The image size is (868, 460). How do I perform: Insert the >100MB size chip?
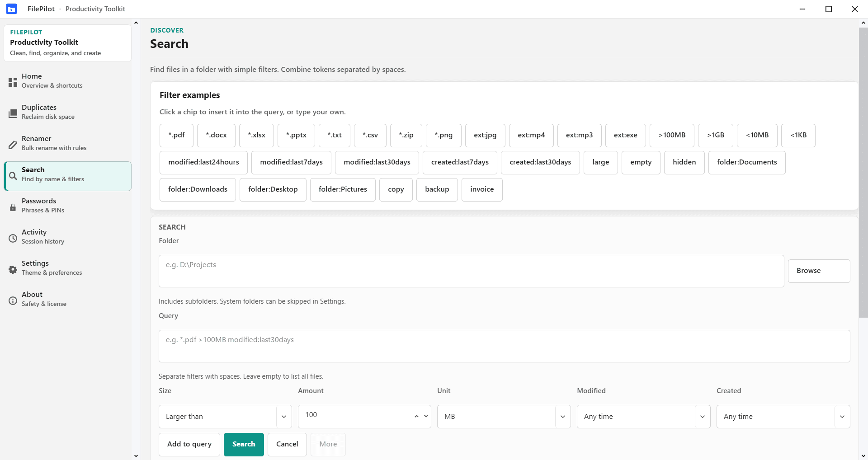[672, 135]
